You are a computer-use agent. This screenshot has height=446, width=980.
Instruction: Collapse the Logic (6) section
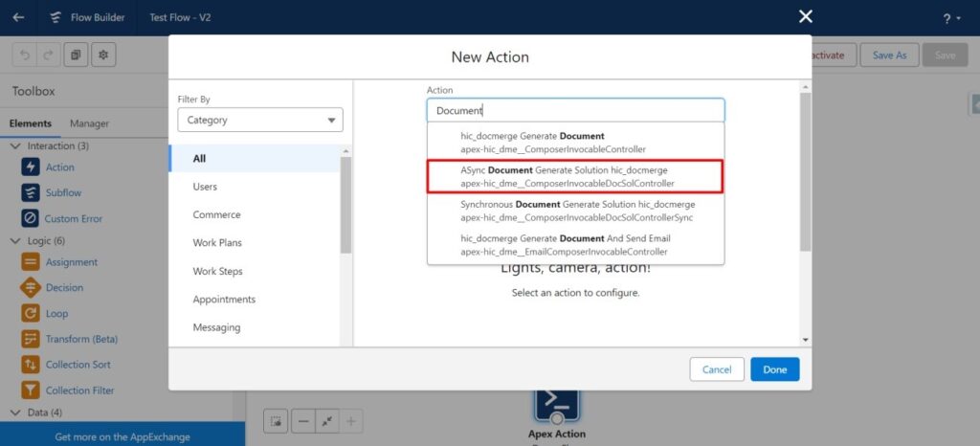point(16,241)
